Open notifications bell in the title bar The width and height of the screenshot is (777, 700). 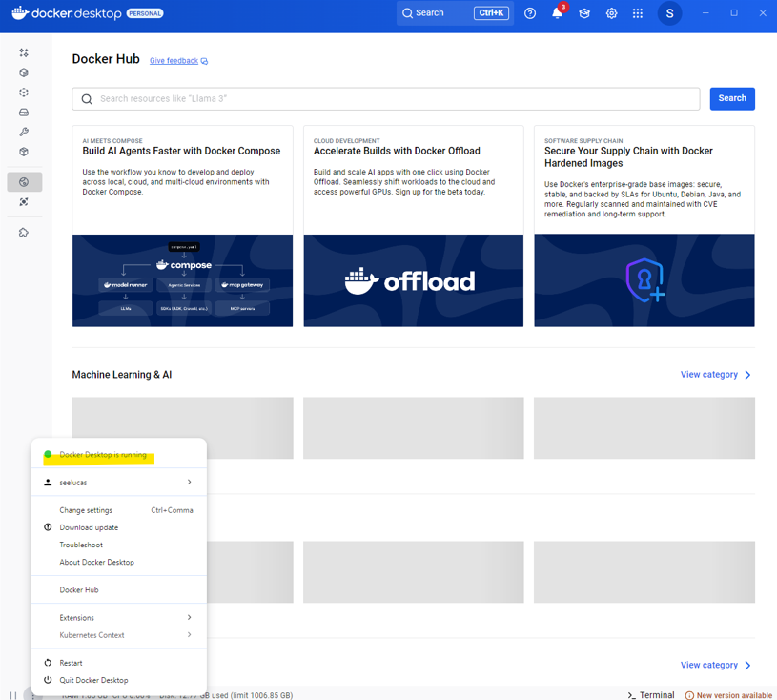(x=557, y=12)
